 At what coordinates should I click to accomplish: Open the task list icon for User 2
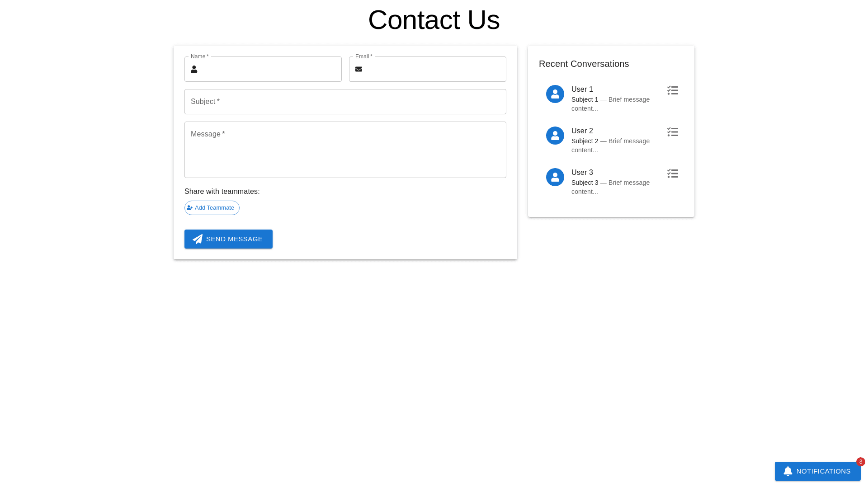pos(673,132)
